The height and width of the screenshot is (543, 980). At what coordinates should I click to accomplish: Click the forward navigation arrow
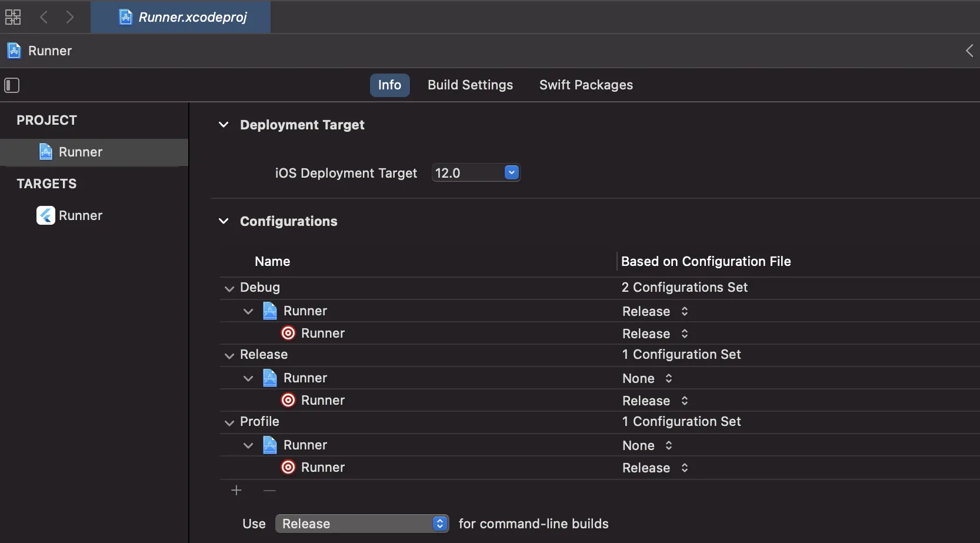tap(70, 17)
